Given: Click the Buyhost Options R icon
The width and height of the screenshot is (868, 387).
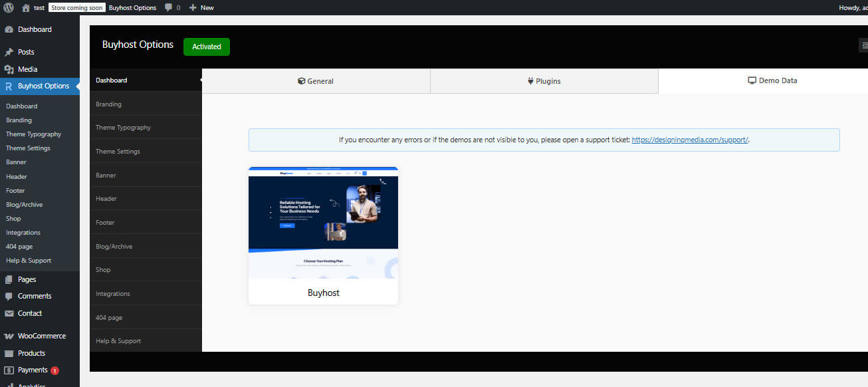Looking at the screenshot, I should coord(9,86).
